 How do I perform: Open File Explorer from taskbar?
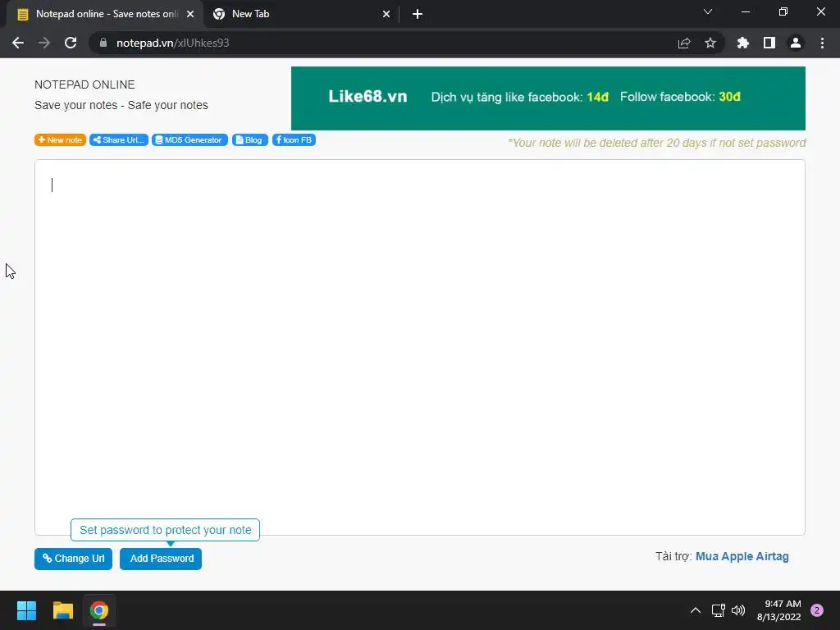pyautogui.click(x=62, y=610)
